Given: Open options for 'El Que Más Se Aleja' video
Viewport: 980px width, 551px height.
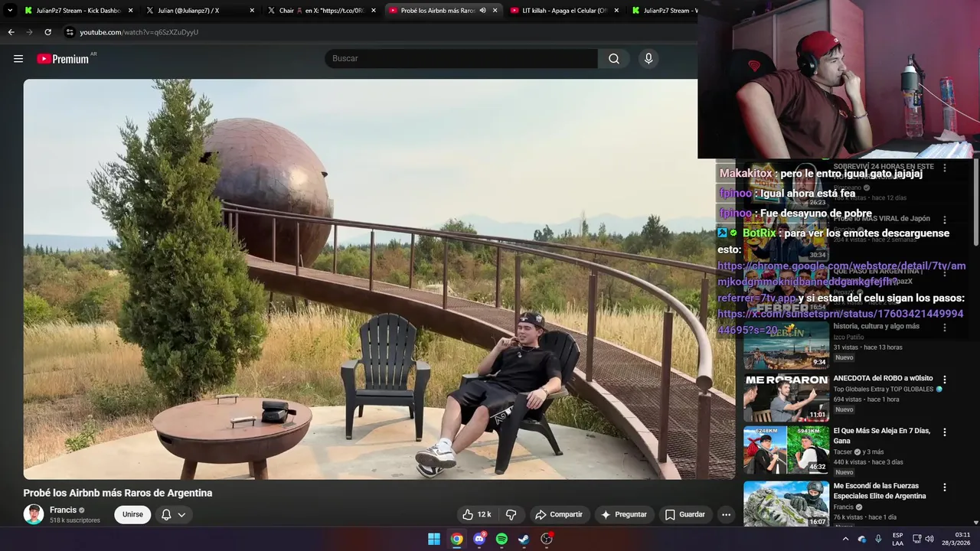Looking at the screenshot, I should pos(945,432).
